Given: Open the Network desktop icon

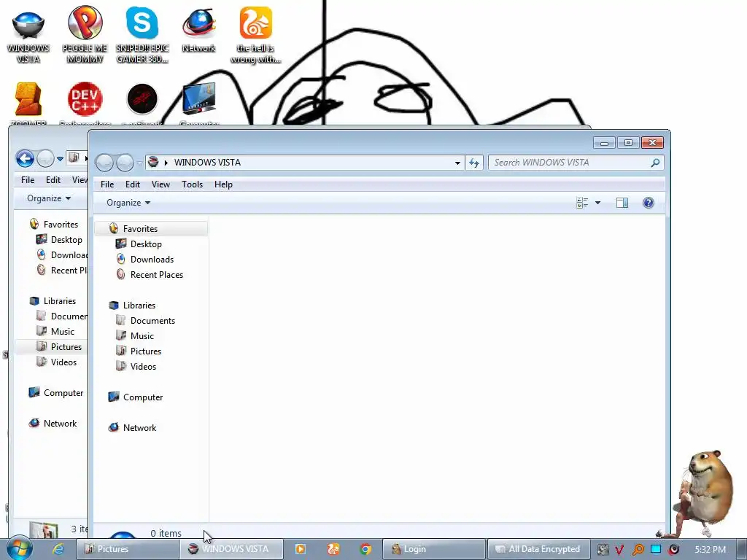Looking at the screenshot, I should click(198, 30).
